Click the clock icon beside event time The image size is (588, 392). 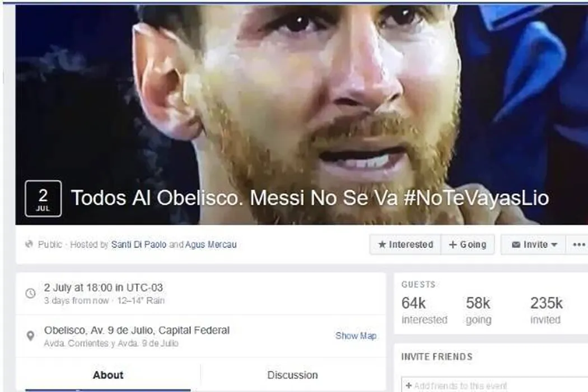tap(30, 293)
